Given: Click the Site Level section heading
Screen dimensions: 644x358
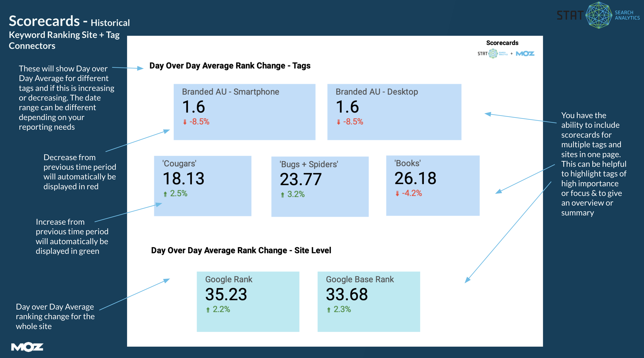Looking at the screenshot, I should click(241, 250).
